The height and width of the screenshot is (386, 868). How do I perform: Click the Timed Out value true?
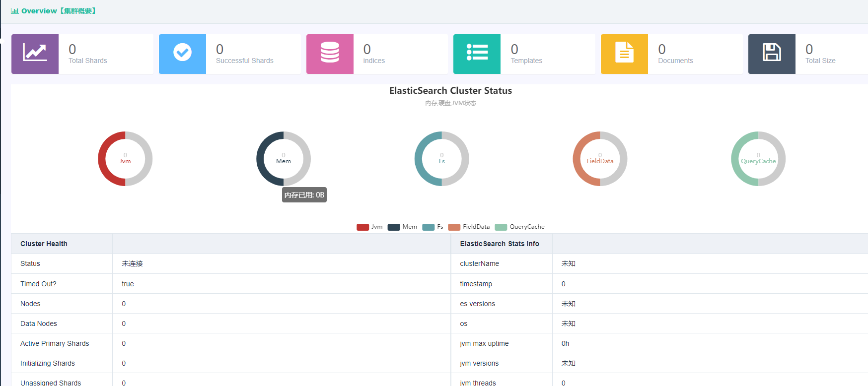tap(128, 284)
